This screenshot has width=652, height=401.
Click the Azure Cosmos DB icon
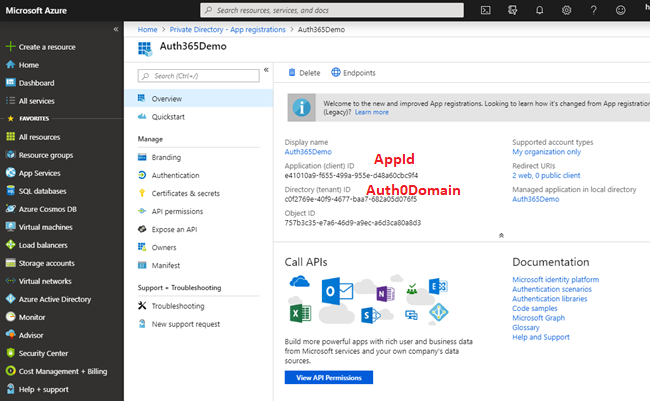10,209
